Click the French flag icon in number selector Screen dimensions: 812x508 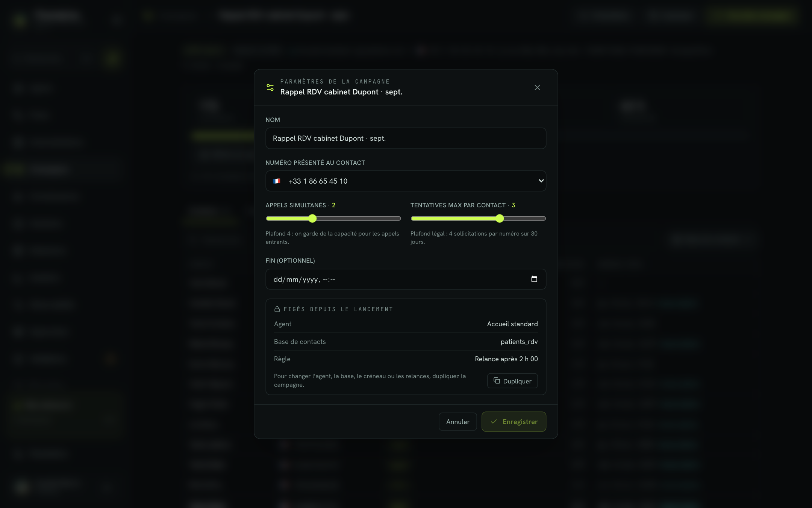(x=277, y=181)
